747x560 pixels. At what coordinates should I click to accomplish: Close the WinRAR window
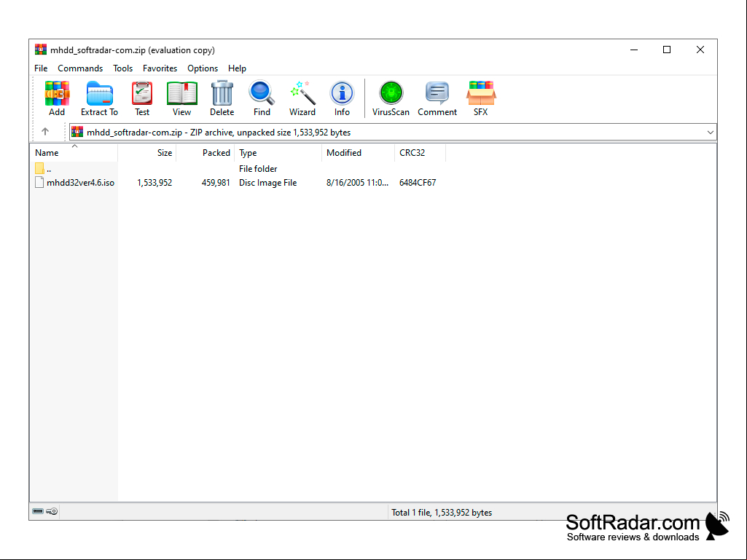(x=700, y=50)
